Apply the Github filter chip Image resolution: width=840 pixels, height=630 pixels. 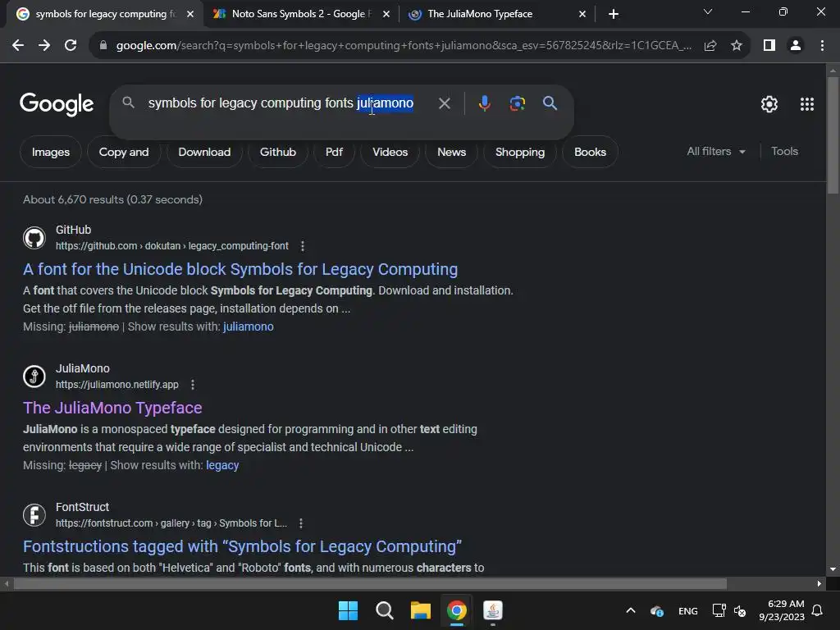278,152
